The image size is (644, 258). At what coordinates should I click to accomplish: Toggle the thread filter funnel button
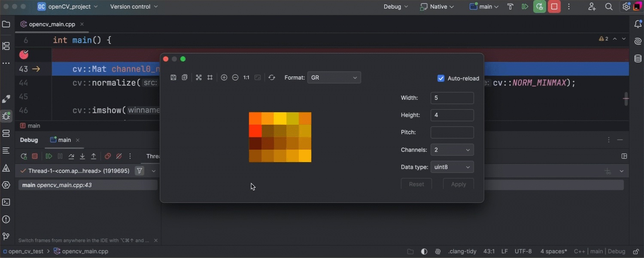(140, 171)
